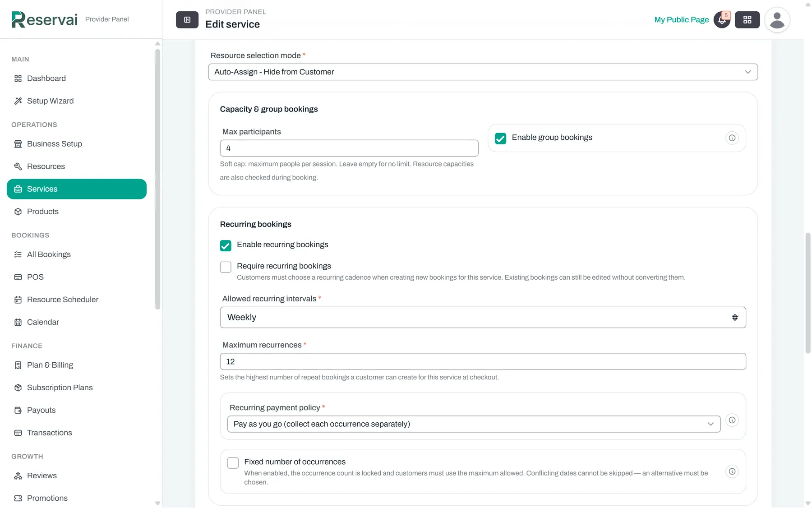Click the Maximum recurrences input field
812x508 pixels.
click(x=483, y=361)
